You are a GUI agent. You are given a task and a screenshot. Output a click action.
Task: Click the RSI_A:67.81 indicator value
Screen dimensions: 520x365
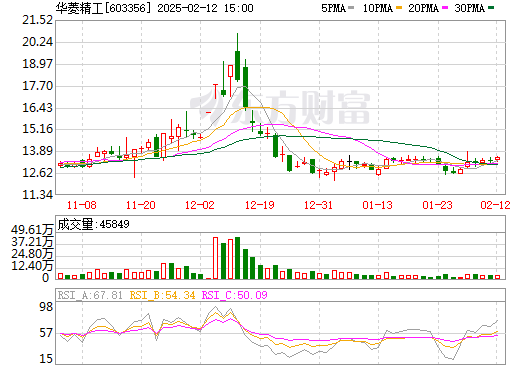(90, 295)
